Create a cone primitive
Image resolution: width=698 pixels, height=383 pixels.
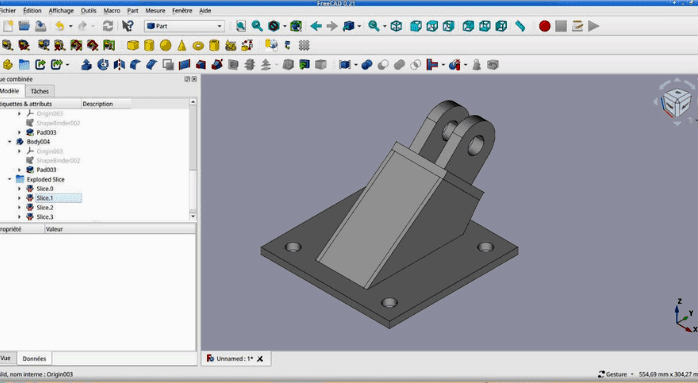point(182,45)
